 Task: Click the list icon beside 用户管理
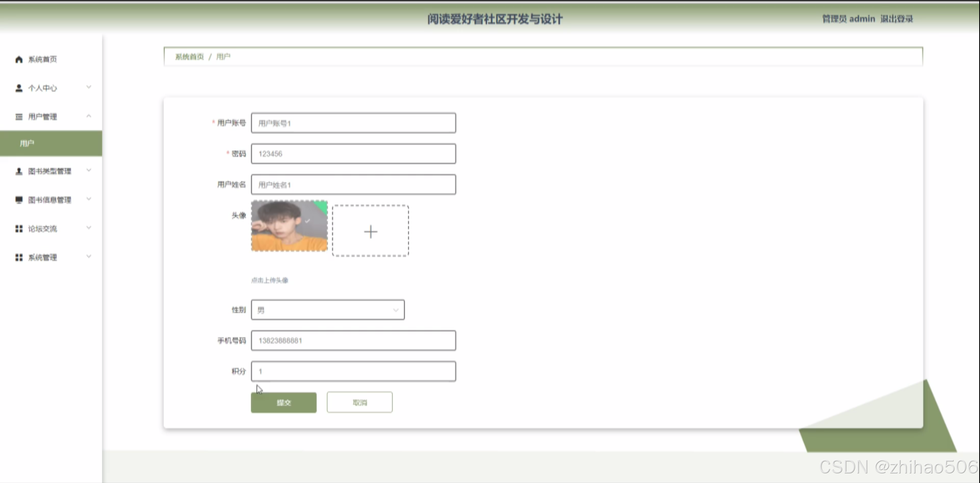[x=19, y=117]
